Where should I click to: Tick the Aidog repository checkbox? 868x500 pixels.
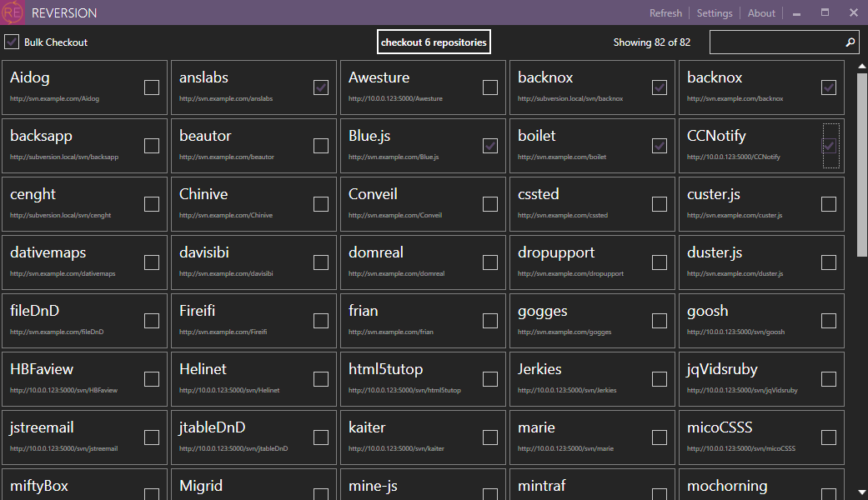tap(152, 87)
